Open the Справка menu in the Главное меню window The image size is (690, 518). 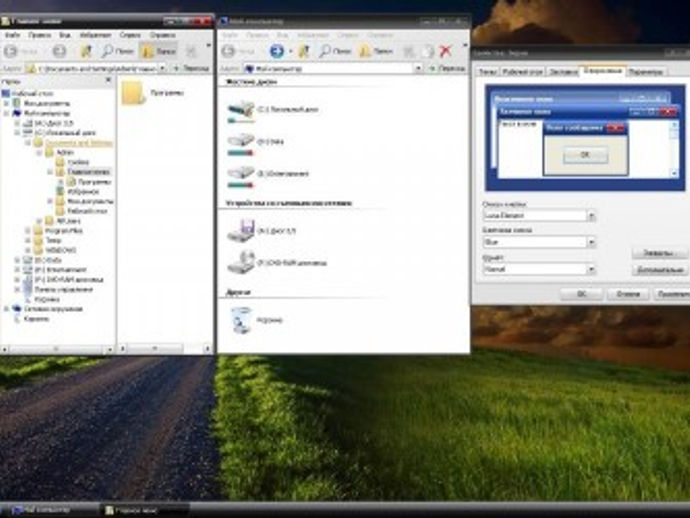tap(162, 35)
